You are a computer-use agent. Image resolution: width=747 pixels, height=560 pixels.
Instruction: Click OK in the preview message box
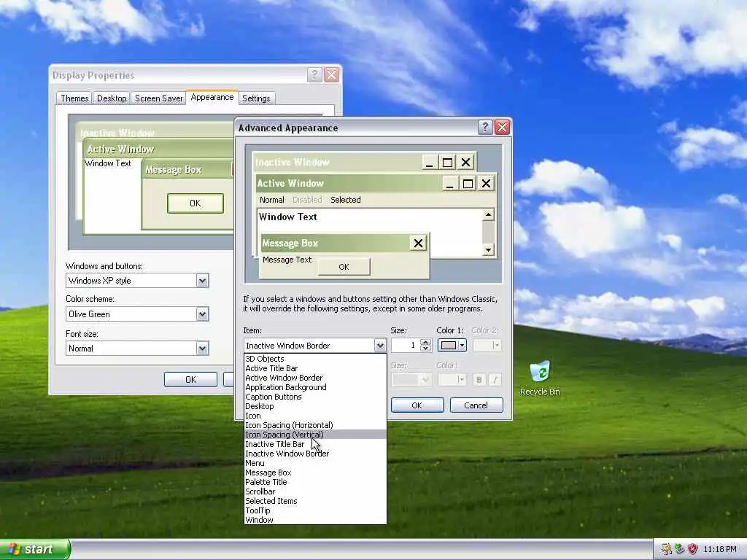(x=344, y=267)
